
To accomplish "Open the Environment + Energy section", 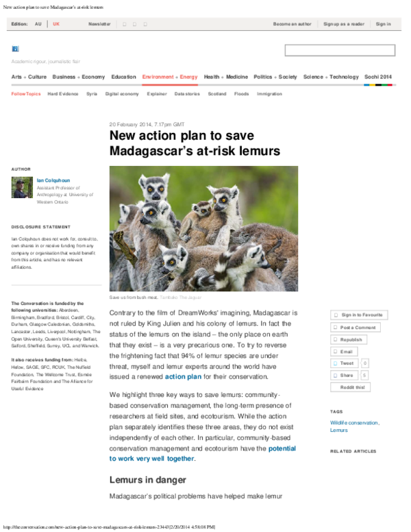I will pyautogui.click(x=170, y=77).
